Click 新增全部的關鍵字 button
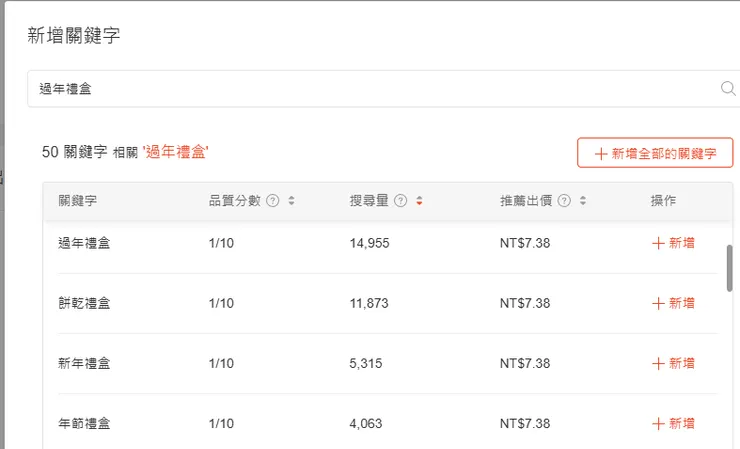740x449 pixels. click(x=655, y=153)
